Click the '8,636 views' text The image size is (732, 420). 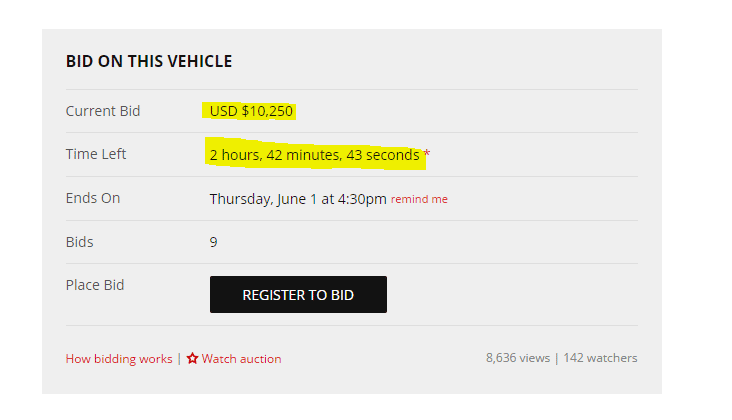(x=519, y=358)
